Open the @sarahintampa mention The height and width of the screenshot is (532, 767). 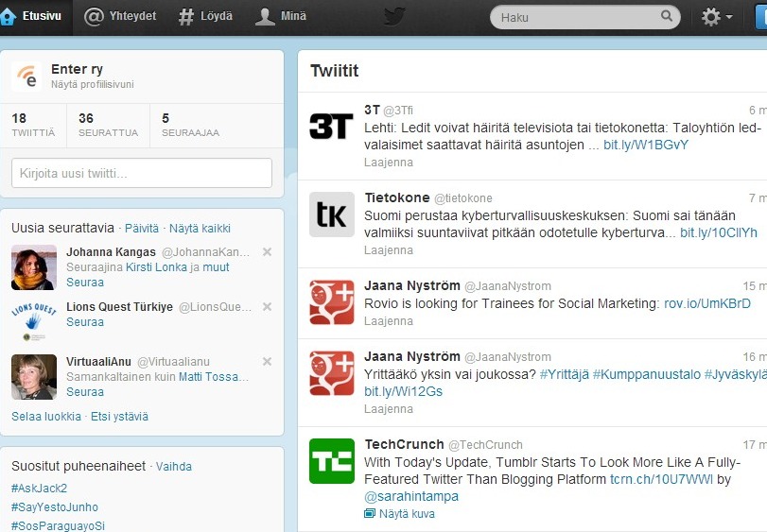tap(411, 496)
